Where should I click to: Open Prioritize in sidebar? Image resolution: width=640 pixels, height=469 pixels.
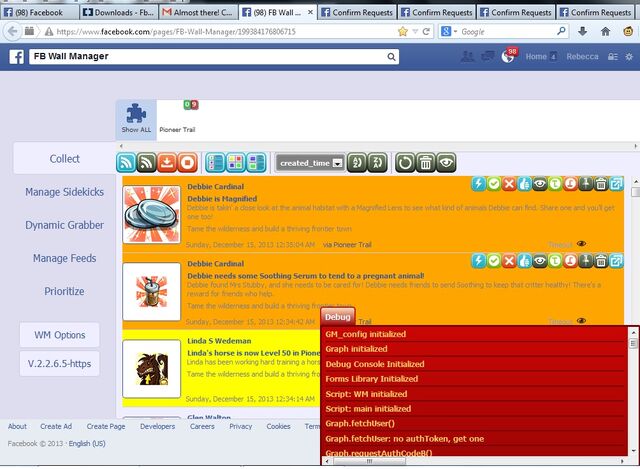coord(64,291)
